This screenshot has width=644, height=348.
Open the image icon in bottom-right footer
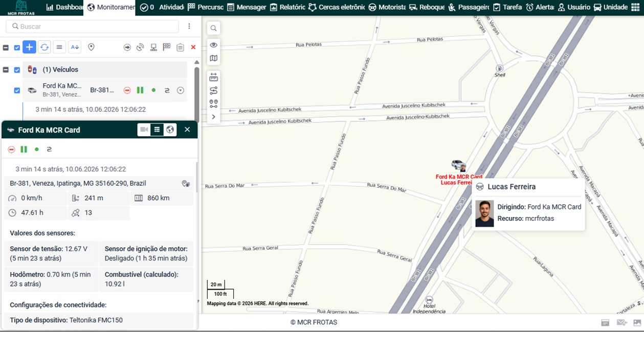pos(637,322)
